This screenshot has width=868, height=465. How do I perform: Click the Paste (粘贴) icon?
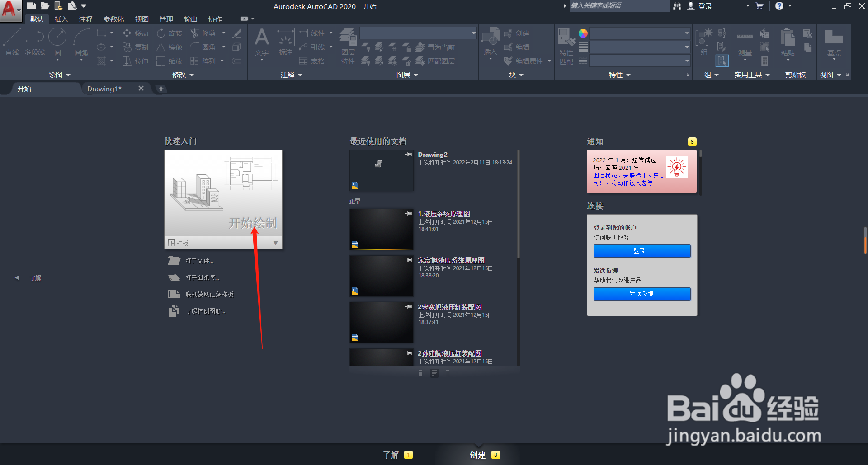coord(788,42)
